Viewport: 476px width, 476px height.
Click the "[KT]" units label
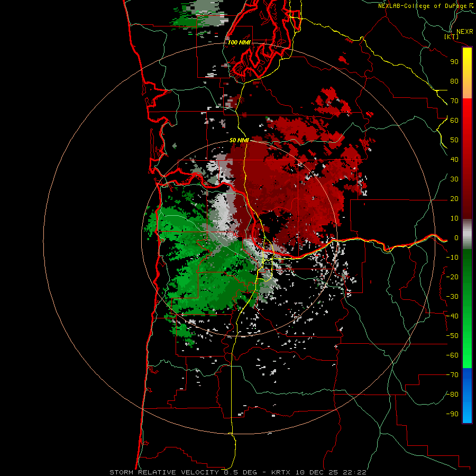point(452,36)
